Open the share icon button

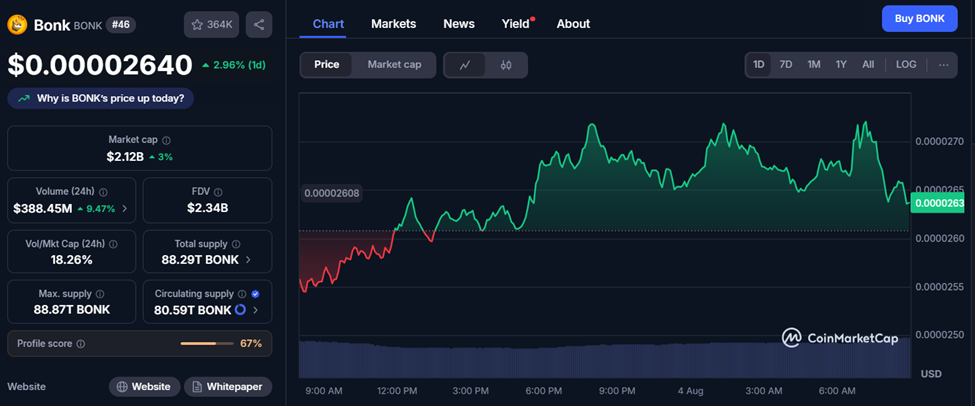click(259, 25)
